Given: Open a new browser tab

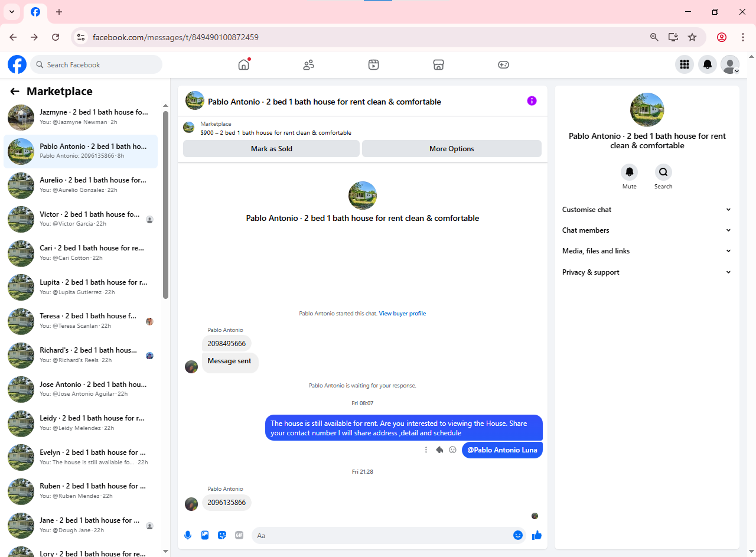Looking at the screenshot, I should pos(59,12).
